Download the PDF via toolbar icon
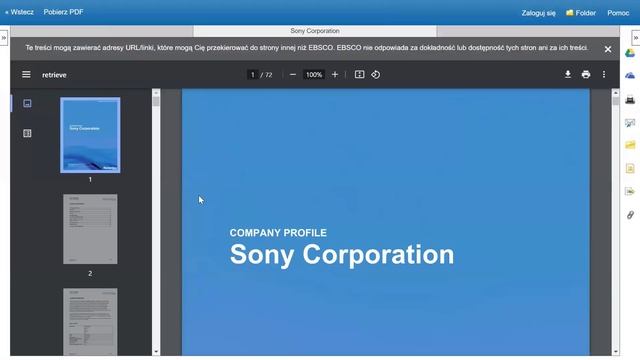Image resolution: width=640 pixels, height=360 pixels. point(567,74)
